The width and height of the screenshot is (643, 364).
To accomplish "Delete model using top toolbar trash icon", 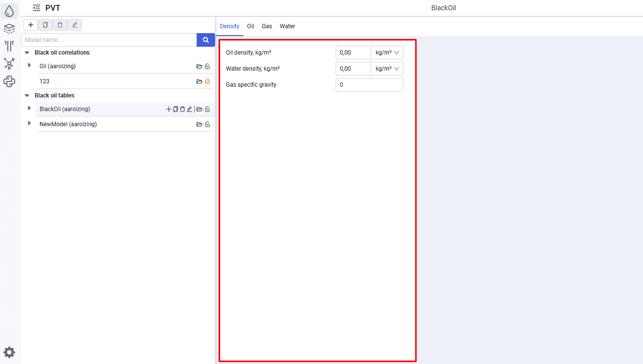I will (60, 25).
